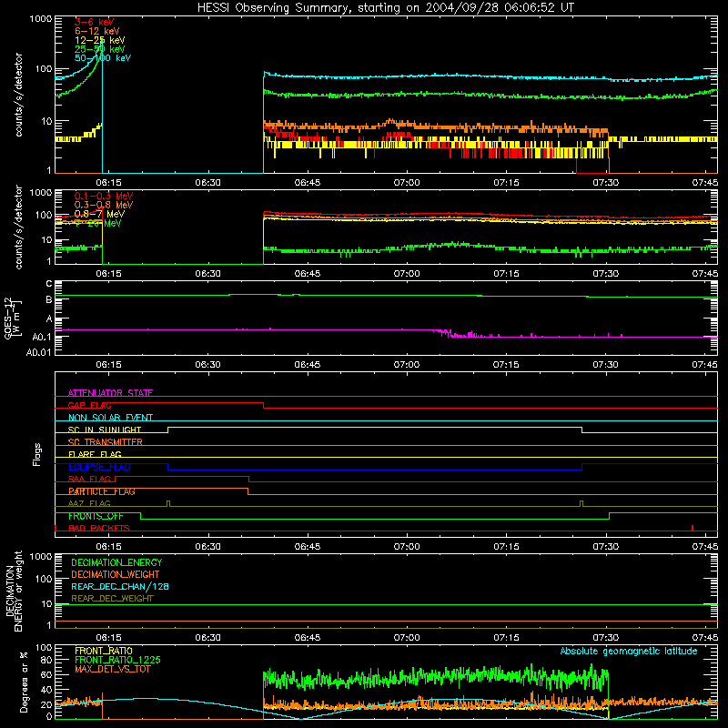The width and height of the screenshot is (728, 728).
Task: Select the "REAR_DEC_WEIGHT" legend label
Action: tap(112, 599)
